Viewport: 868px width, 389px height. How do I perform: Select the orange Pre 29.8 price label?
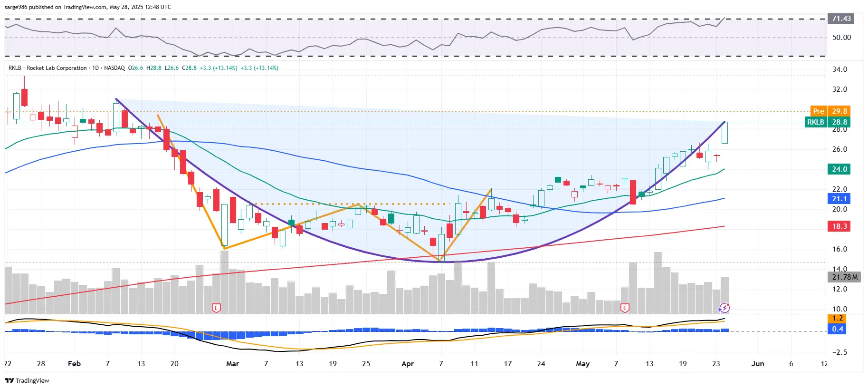830,111
